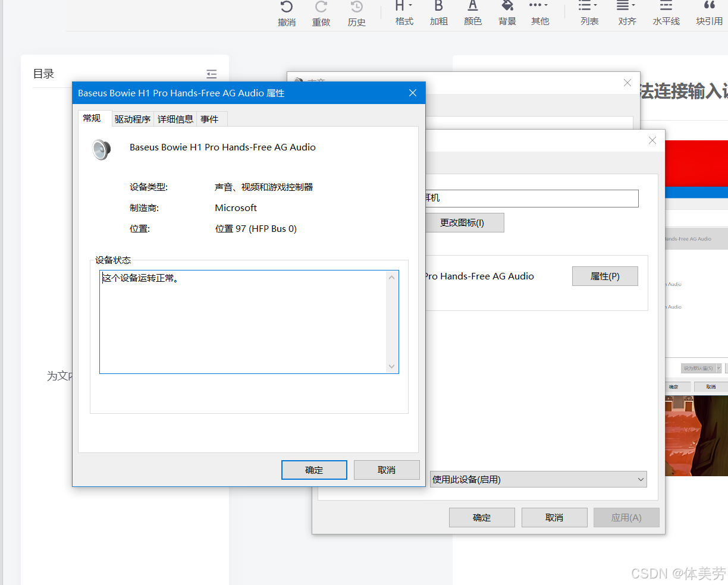Click 取消 in Baseus properties dialog
Viewport: 728px width, 585px height.
387,470
